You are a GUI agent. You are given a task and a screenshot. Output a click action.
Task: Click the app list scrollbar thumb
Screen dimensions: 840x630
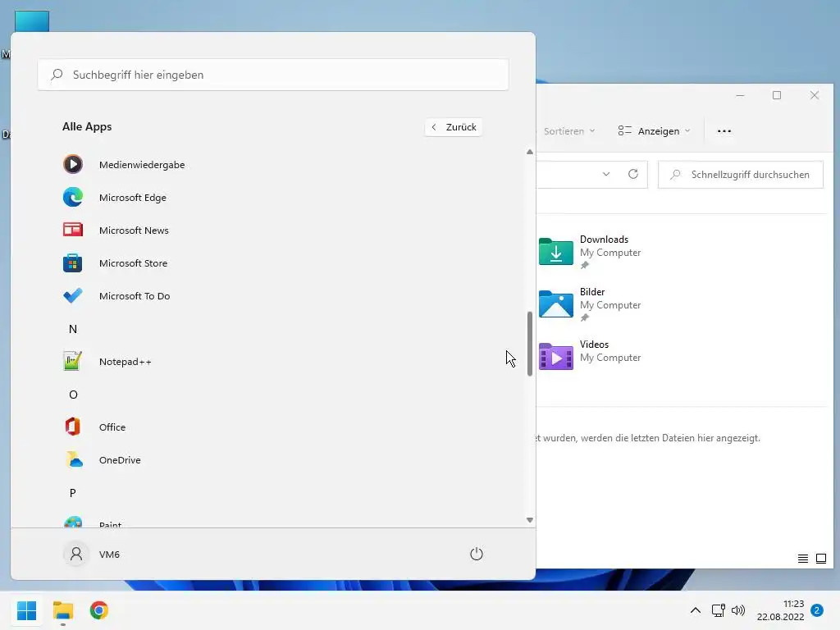click(x=530, y=344)
